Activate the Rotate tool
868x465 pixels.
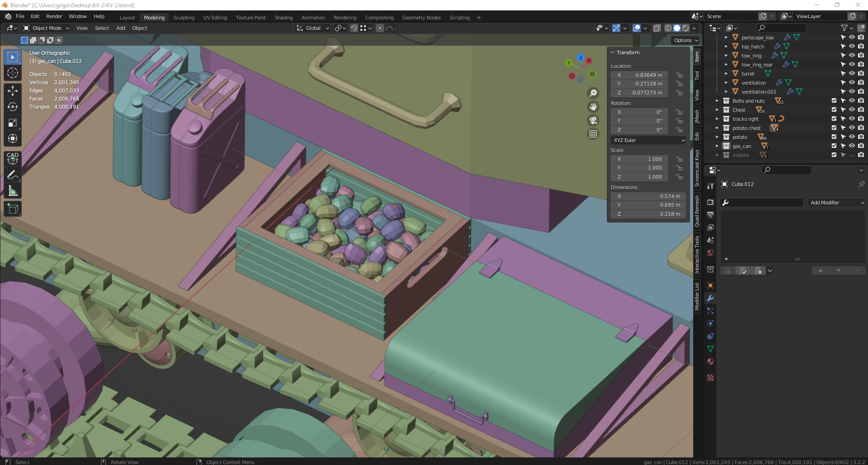[x=13, y=107]
